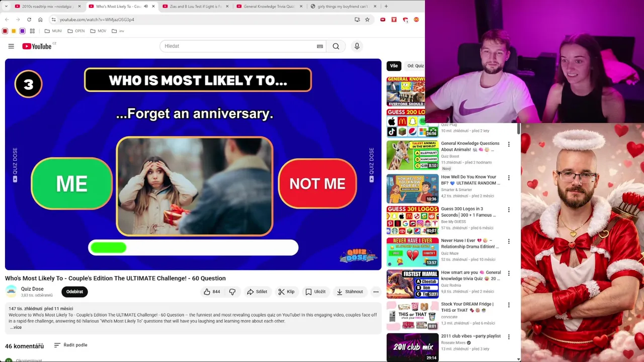The width and height of the screenshot is (644, 362).
Task: Bookmark page with the star icon
Action: pyautogui.click(x=367, y=20)
